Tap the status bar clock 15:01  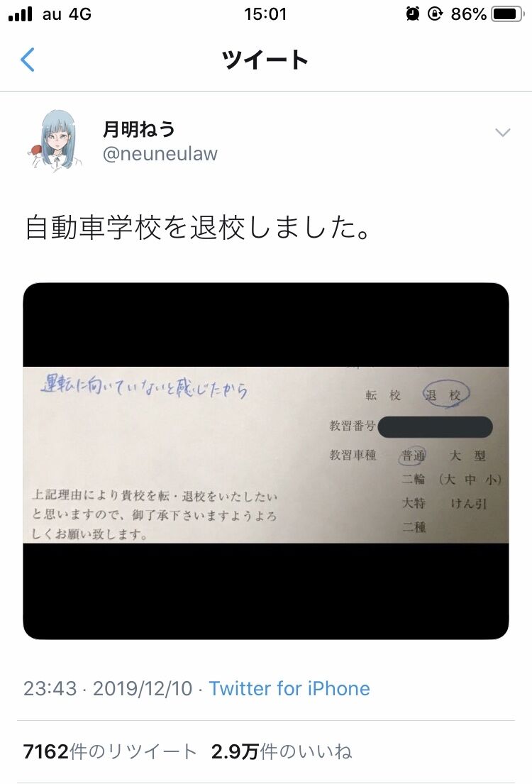(265, 14)
